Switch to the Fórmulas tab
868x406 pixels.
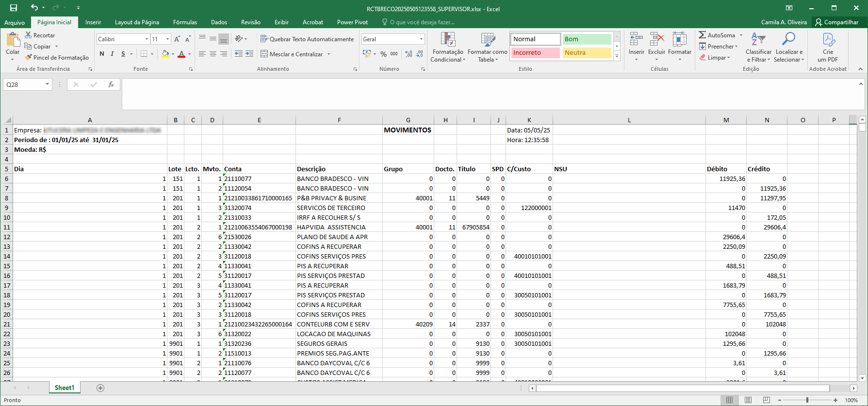click(x=185, y=22)
